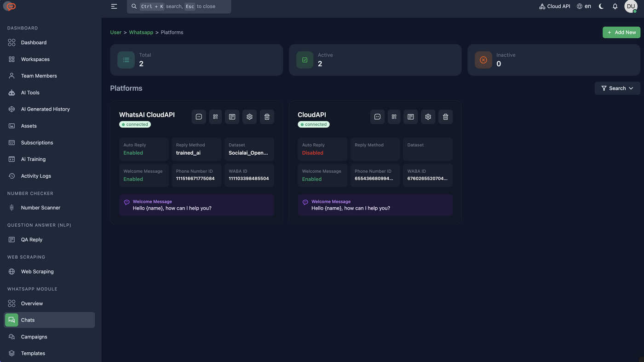Collapse sidebar with hamburger menu icon

point(114,6)
